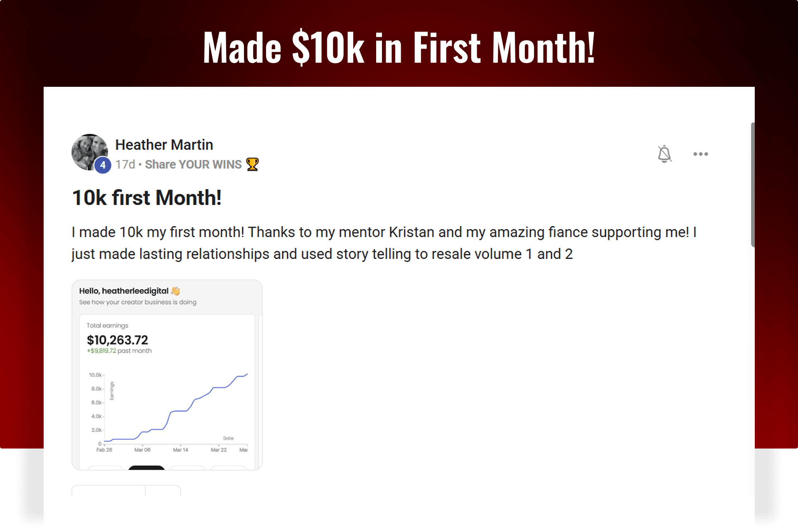Click the waving hand emoji in earnings image
The height and width of the screenshot is (532, 798).
pyautogui.click(x=175, y=291)
